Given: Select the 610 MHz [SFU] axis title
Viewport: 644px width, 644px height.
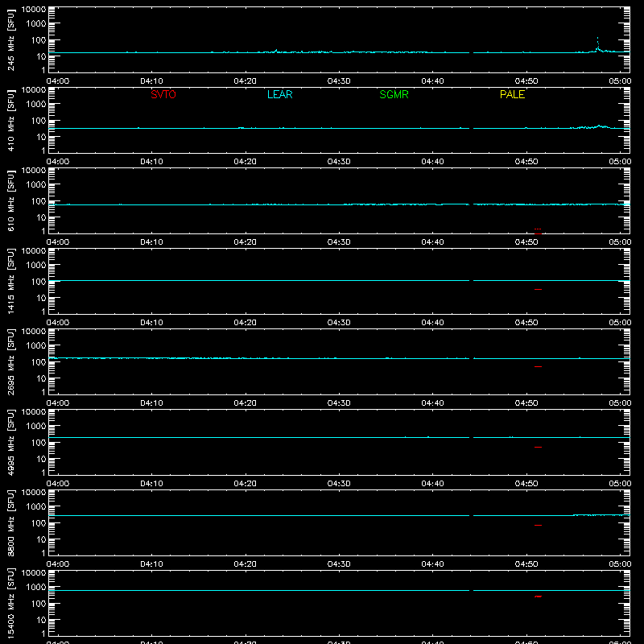Looking at the screenshot, I should click(x=10, y=201).
